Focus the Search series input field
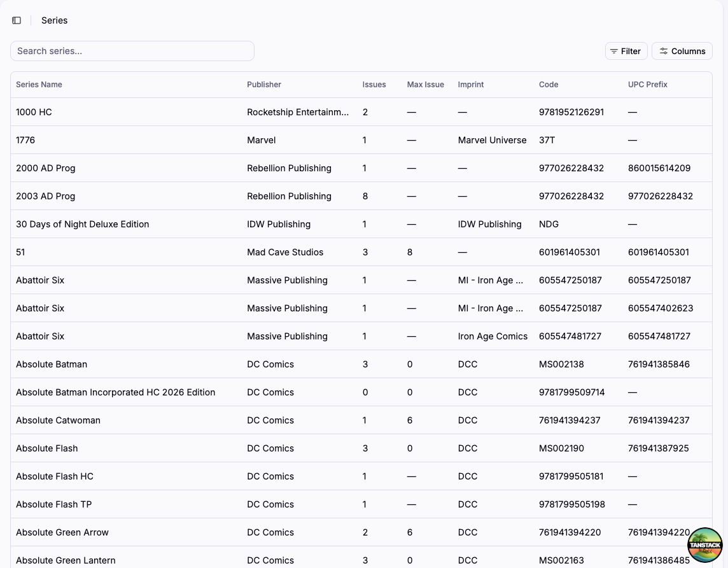Image resolution: width=728 pixels, height=568 pixels. pyautogui.click(x=132, y=51)
